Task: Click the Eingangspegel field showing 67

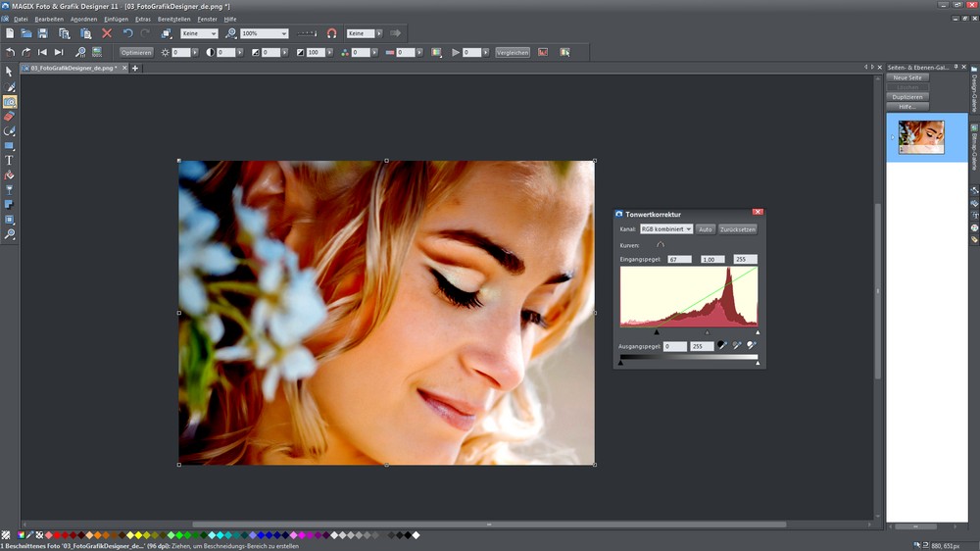Action: click(679, 259)
